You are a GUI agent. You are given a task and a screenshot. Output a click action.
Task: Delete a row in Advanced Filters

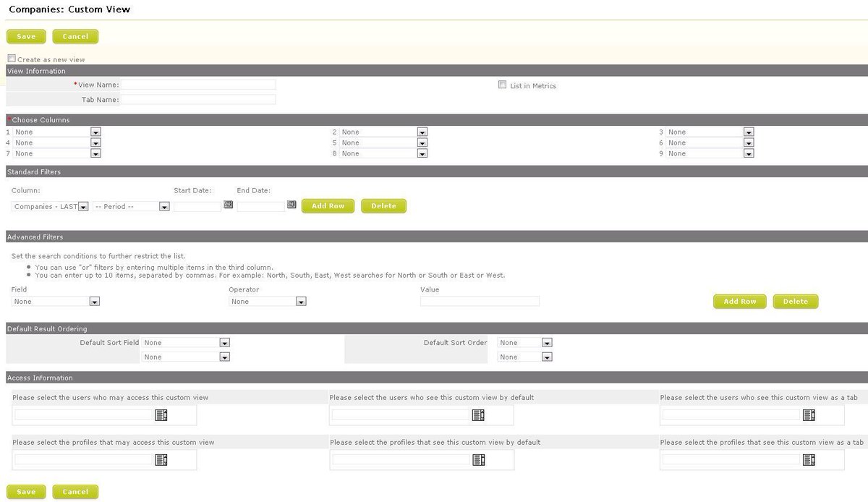(x=795, y=301)
